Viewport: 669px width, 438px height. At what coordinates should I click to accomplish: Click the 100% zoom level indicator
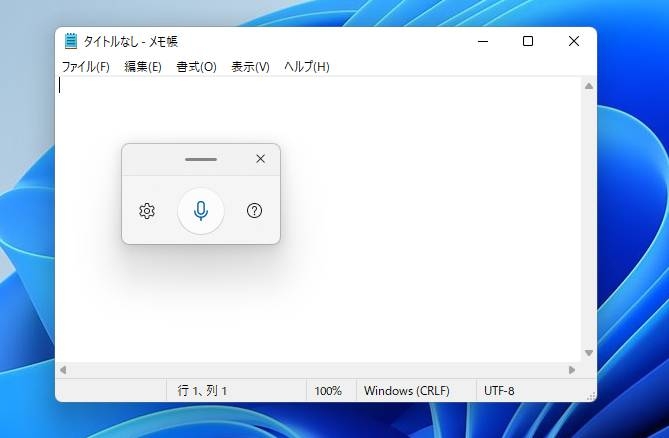click(x=328, y=390)
